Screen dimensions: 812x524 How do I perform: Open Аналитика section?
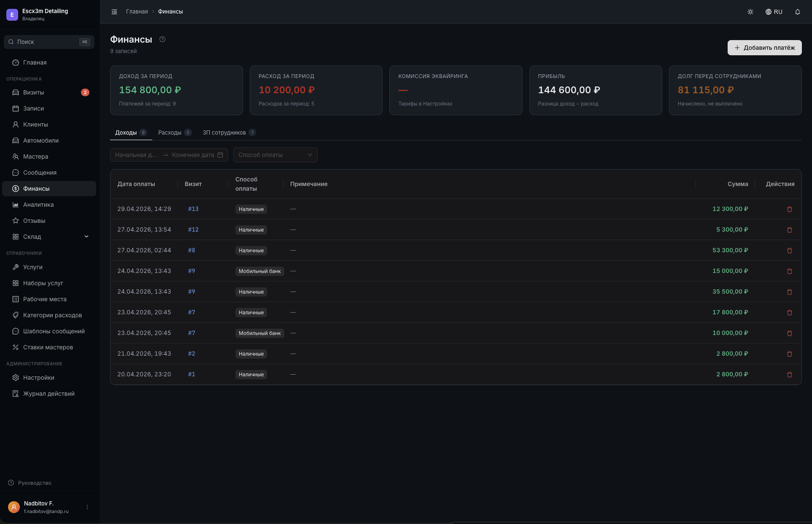coord(49,205)
